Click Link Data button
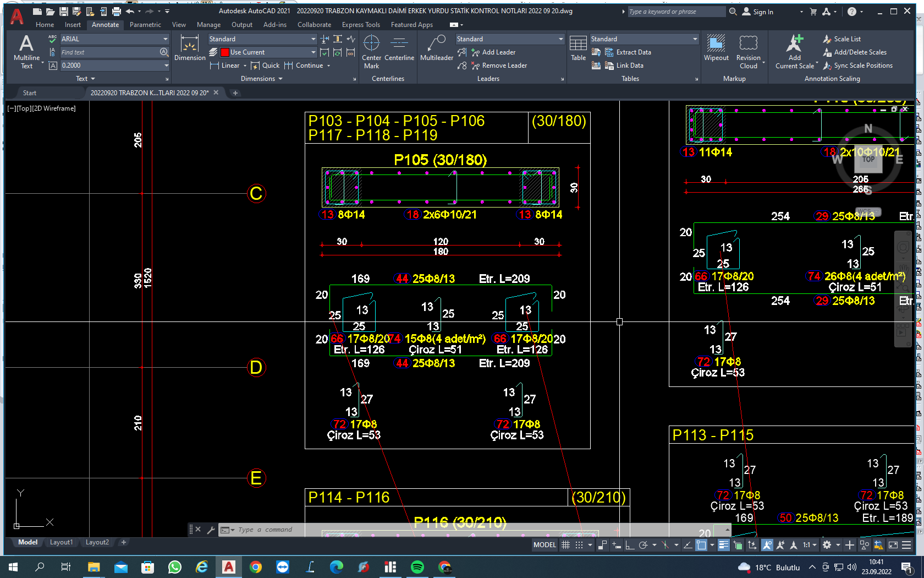Image resolution: width=924 pixels, height=578 pixels. (x=624, y=66)
